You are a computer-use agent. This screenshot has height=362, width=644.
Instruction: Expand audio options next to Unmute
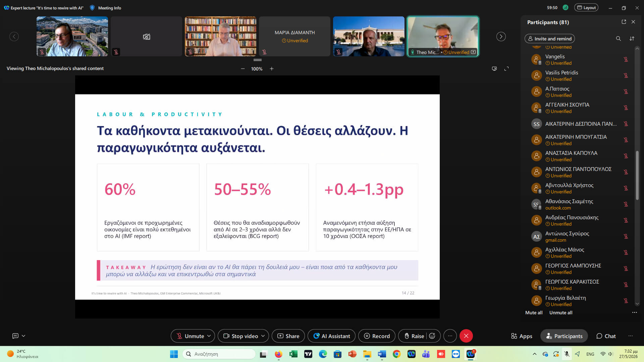pos(209,336)
